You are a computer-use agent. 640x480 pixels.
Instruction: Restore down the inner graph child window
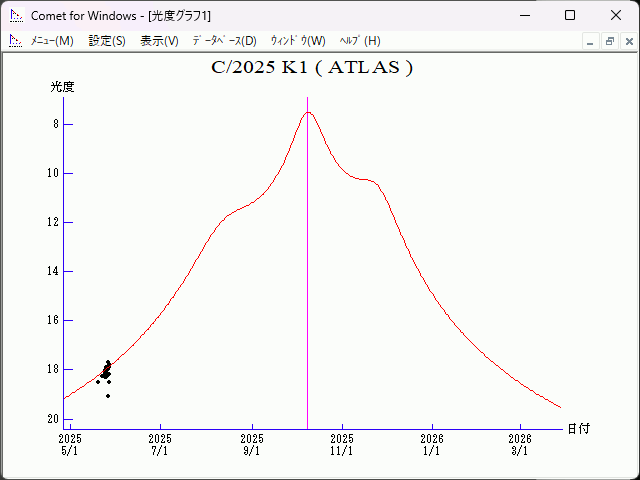click(x=609, y=41)
